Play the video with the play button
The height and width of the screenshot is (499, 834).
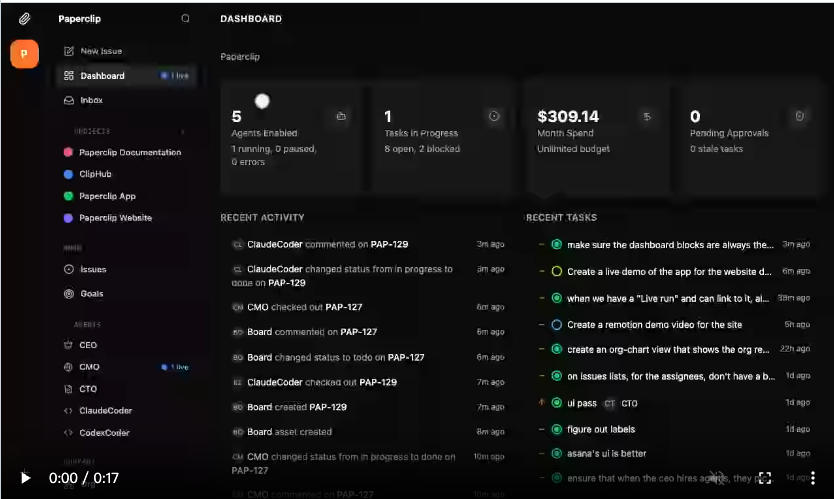[x=25, y=478]
